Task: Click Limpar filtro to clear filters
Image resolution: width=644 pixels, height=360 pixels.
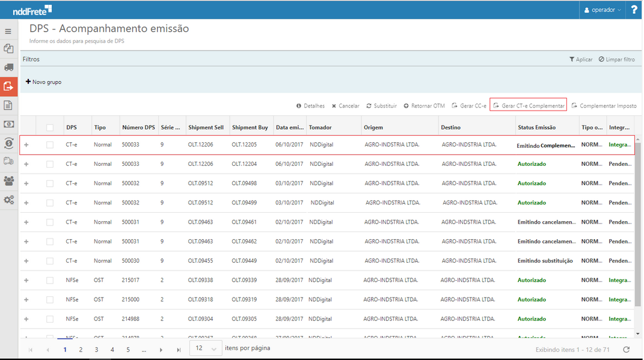Action: [616, 59]
